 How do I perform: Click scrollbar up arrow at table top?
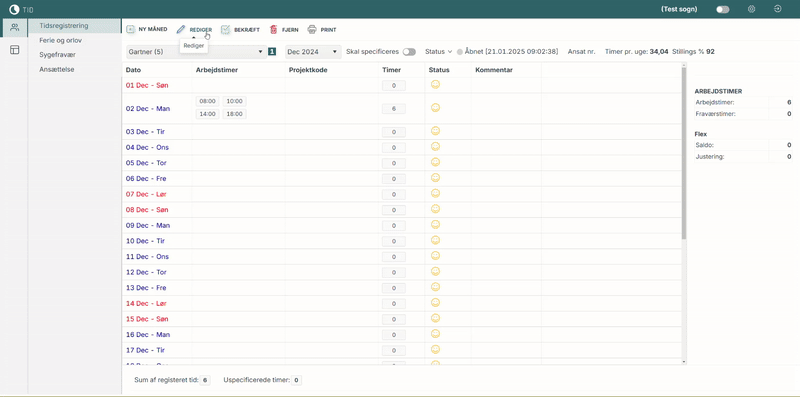(684, 64)
